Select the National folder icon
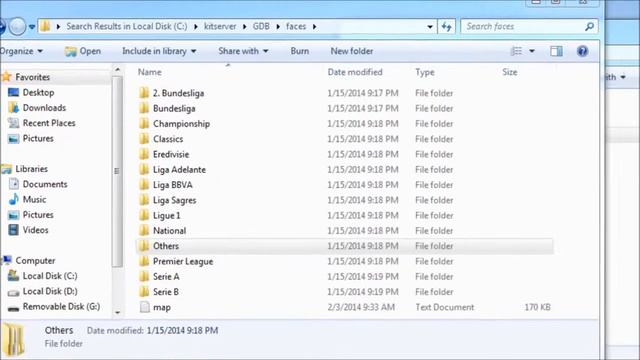 tap(144, 231)
